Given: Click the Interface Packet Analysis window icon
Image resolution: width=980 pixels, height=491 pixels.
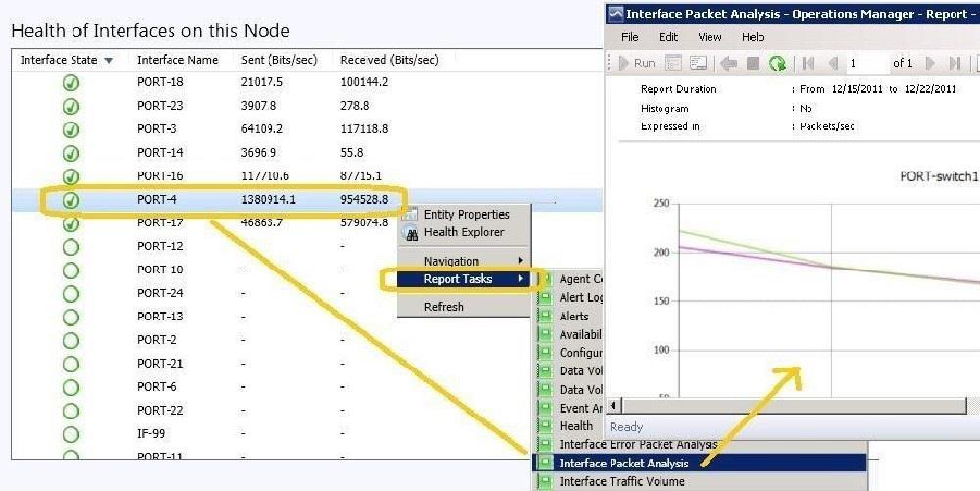Looking at the screenshot, I should pyautogui.click(x=615, y=14).
